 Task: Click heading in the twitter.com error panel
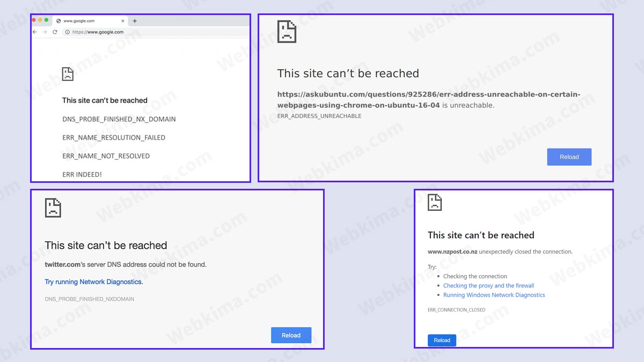106,246
